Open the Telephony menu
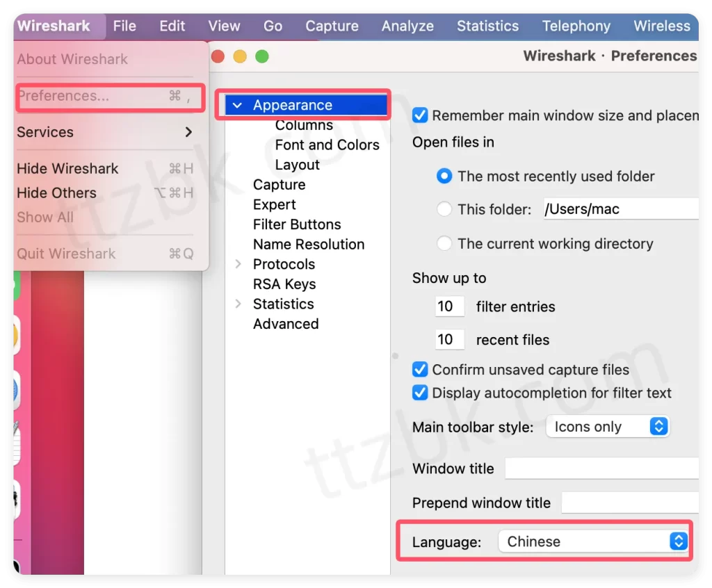The width and height of the screenshot is (712, 588). (x=576, y=26)
